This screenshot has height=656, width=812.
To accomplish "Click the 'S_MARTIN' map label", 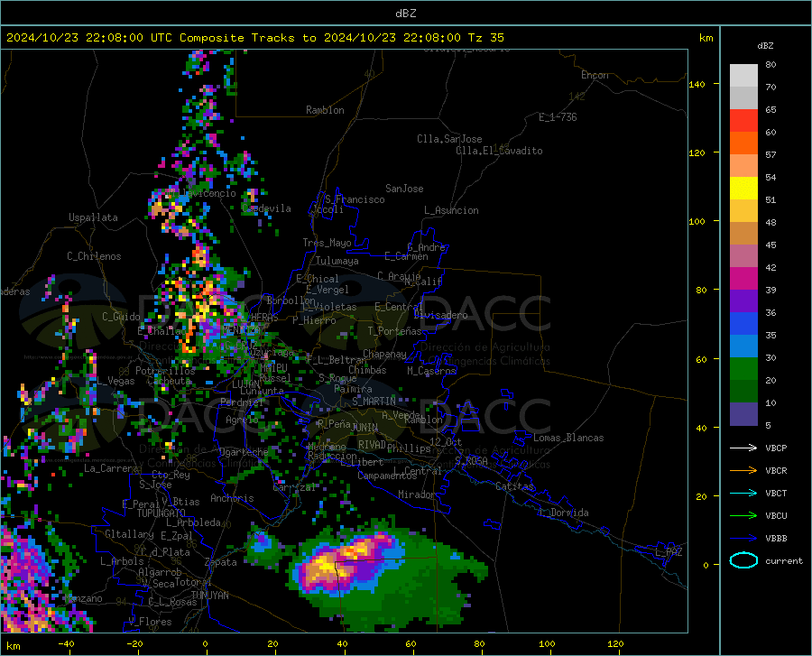I will point(374,402).
